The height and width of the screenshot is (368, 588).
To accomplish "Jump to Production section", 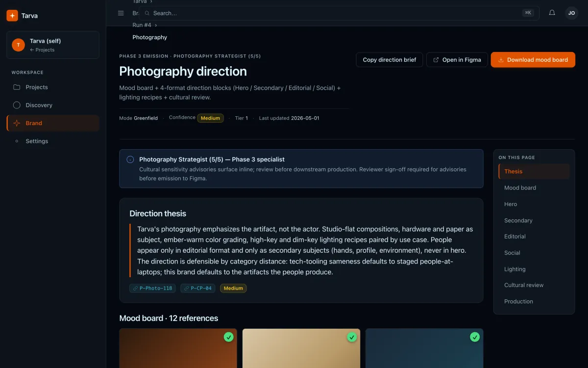I will pos(534,301).
